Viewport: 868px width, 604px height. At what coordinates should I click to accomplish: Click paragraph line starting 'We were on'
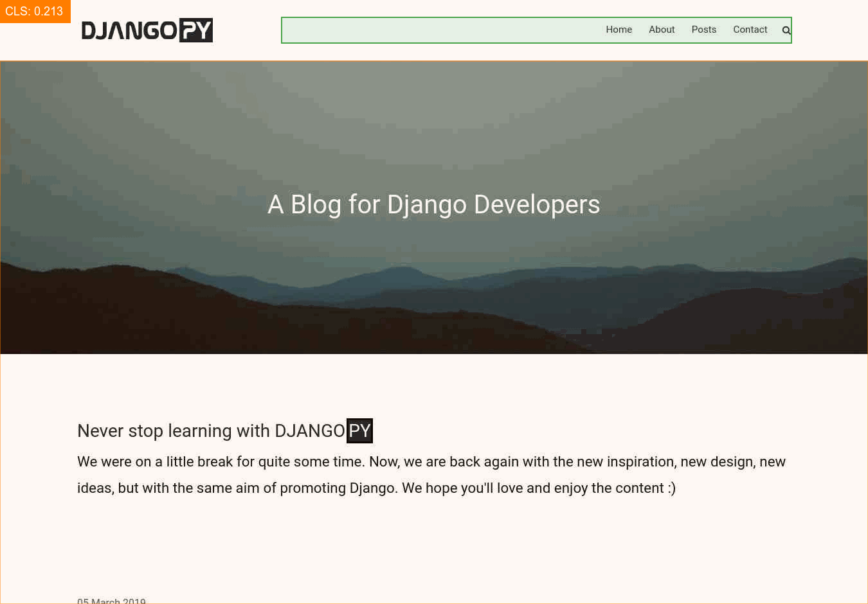coord(431,462)
